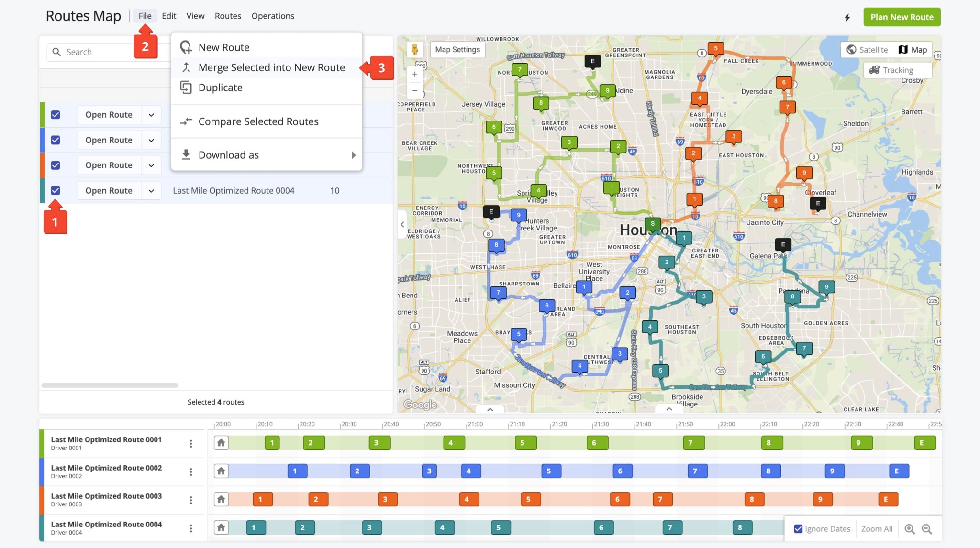Expand the Download as submenu arrow
The image size is (980, 548).
point(354,155)
